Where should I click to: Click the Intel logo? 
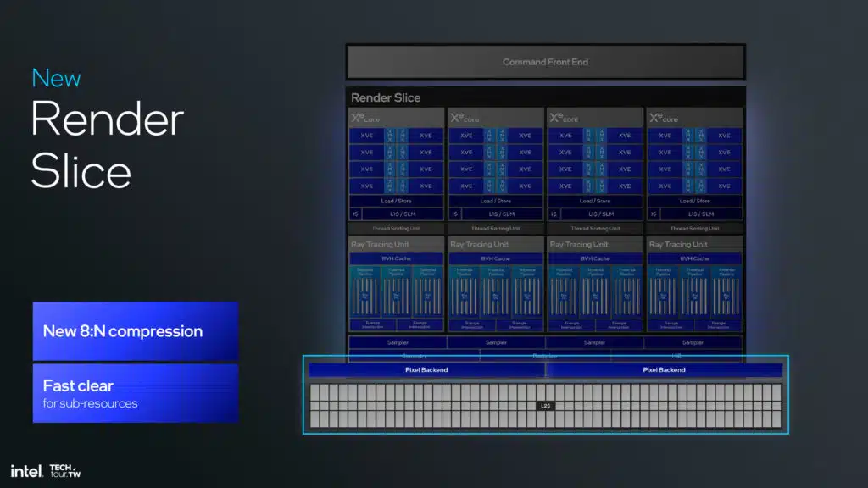26,471
